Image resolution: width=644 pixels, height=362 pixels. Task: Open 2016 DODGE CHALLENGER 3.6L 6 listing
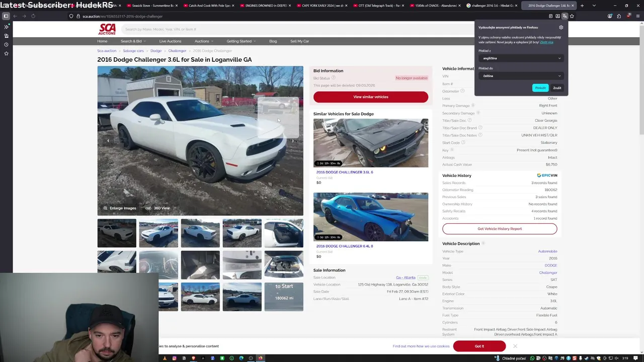[345, 172]
